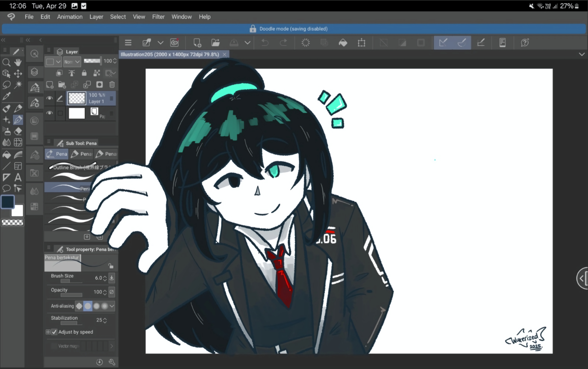Select the Fill bucket tool
This screenshot has width=588, height=369.
pyautogui.click(x=6, y=155)
